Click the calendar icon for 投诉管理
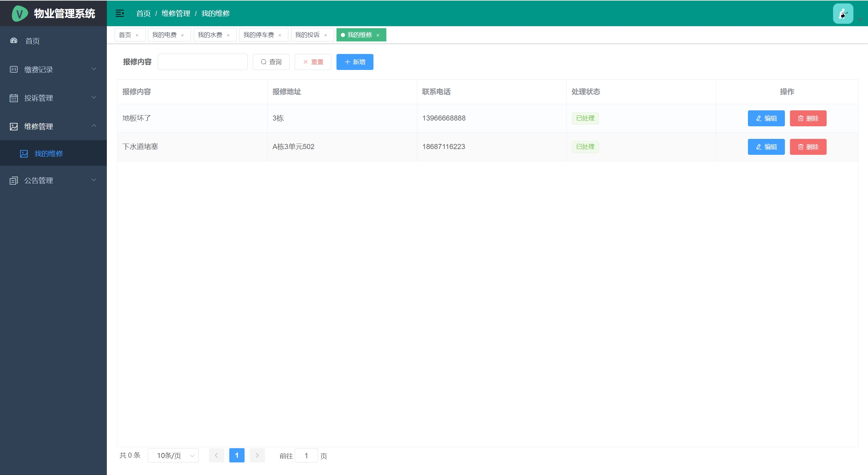This screenshot has height=475, width=868. tap(14, 98)
